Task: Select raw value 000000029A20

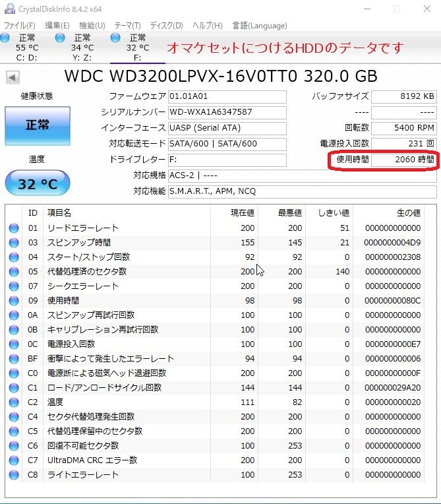Action: coord(392,388)
